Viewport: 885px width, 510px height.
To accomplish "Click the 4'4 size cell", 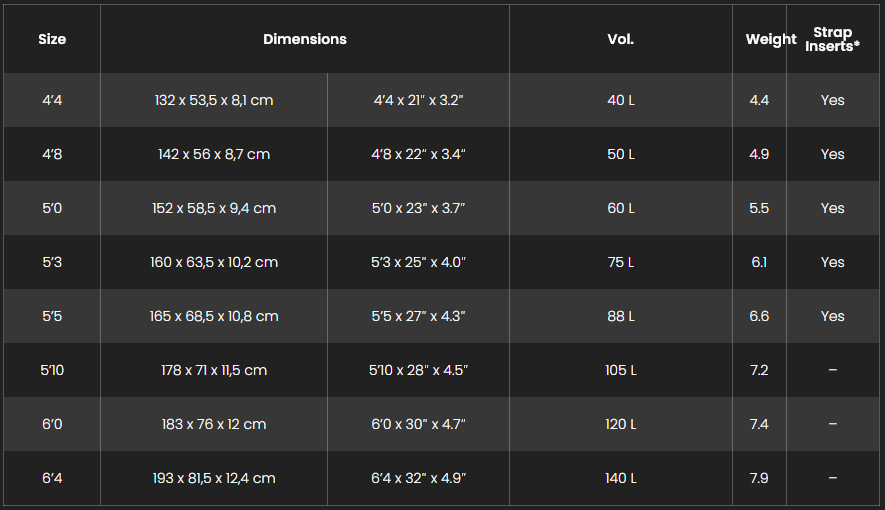I will pos(52,100).
